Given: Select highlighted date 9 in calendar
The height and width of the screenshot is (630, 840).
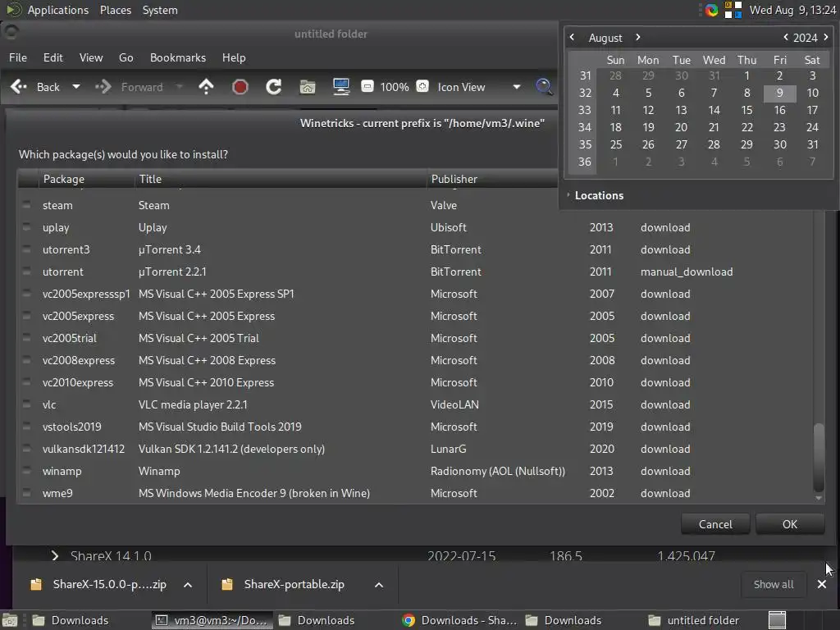Looking at the screenshot, I should tap(779, 93).
